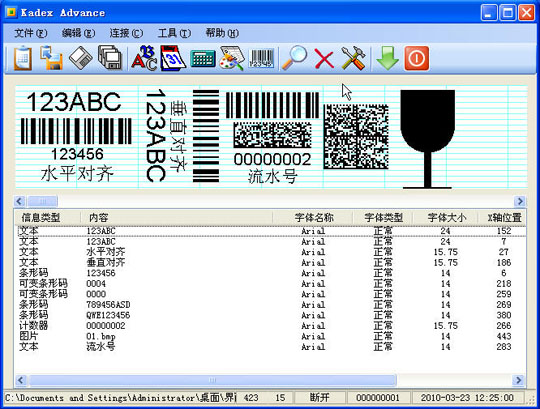Click the stacked floppies save-all icon
Screen dimensions: 540x409
coord(110,59)
